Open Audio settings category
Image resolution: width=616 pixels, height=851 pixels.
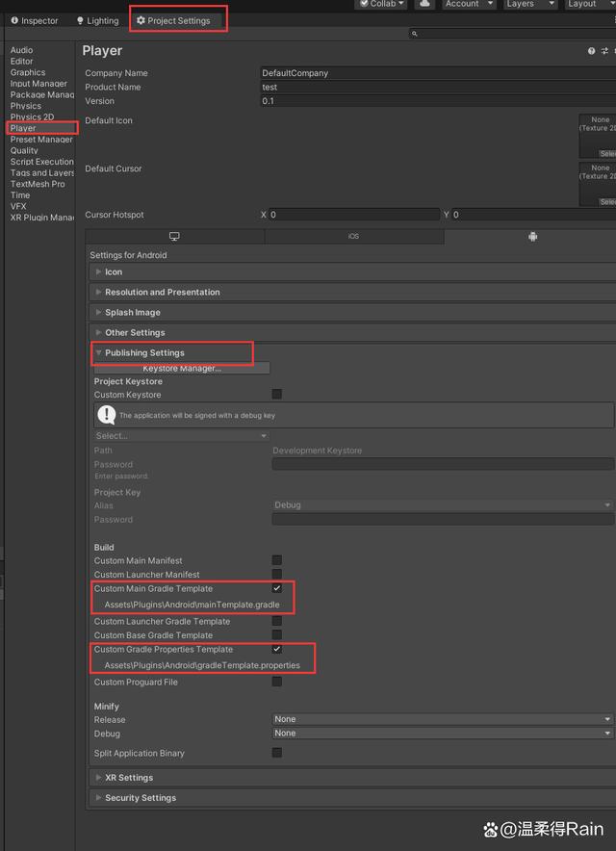pyautogui.click(x=22, y=50)
